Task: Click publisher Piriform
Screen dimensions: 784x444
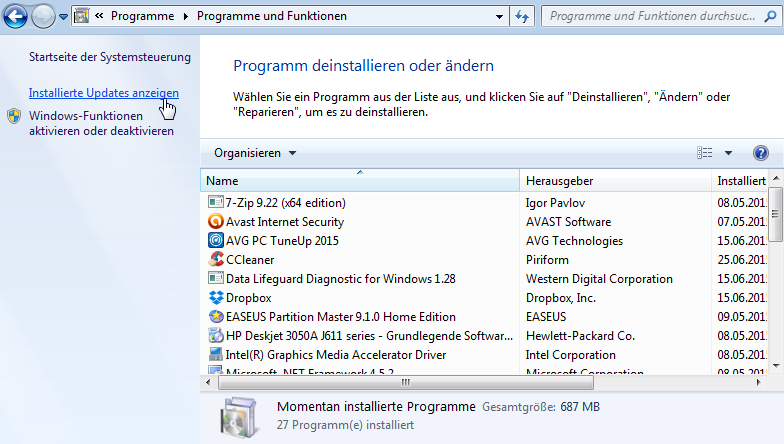Action: point(547,260)
